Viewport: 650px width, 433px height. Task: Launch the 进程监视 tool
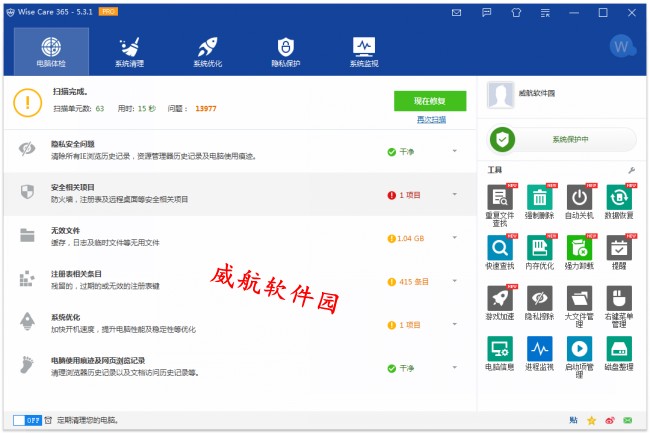tap(539, 353)
